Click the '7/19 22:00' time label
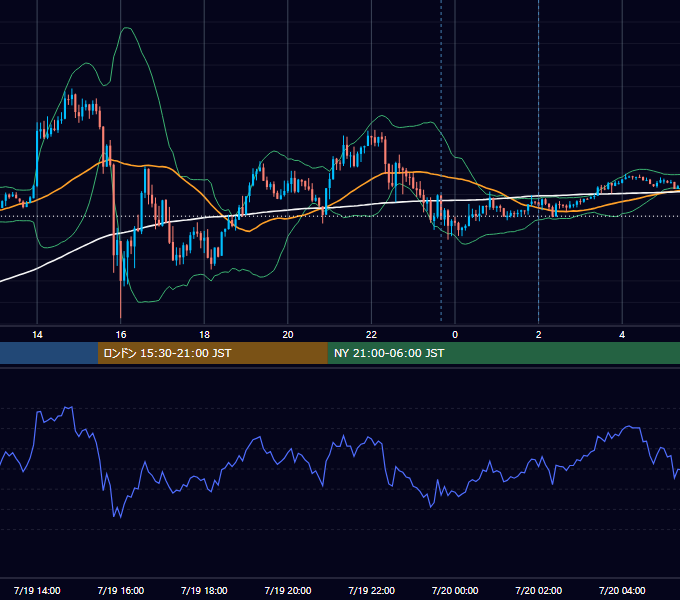 click(372, 590)
